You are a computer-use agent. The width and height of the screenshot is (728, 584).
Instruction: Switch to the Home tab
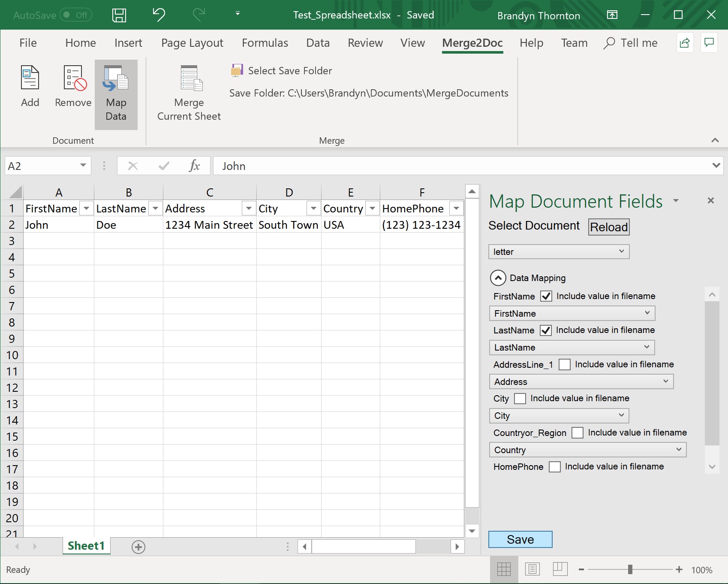click(81, 43)
